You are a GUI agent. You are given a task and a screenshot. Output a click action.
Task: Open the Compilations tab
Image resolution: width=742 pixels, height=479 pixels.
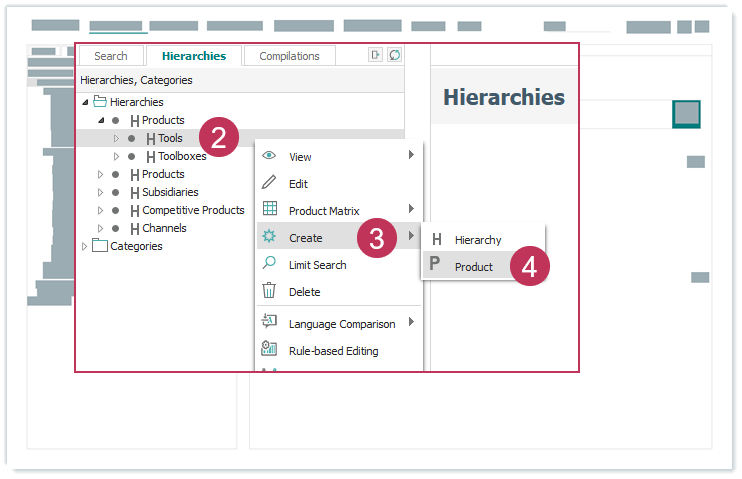[x=289, y=56]
